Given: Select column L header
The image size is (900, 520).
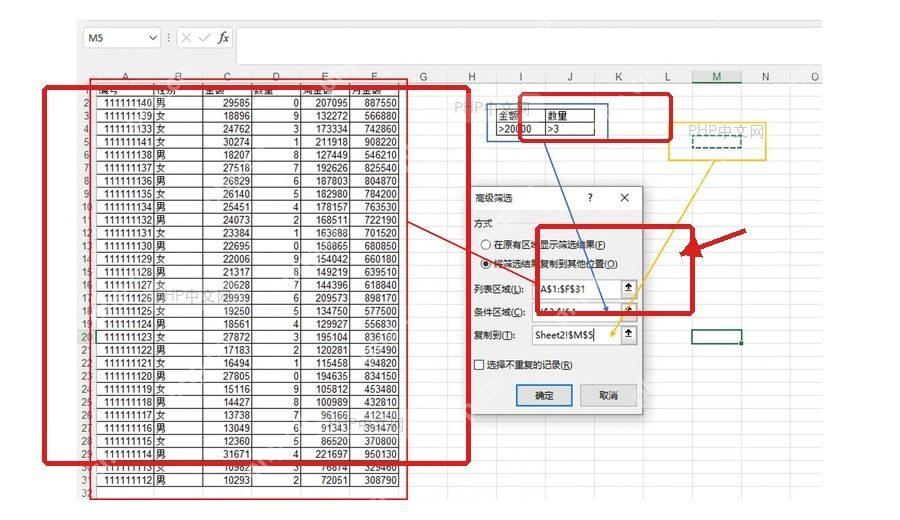Looking at the screenshot, I should point(668,77).
